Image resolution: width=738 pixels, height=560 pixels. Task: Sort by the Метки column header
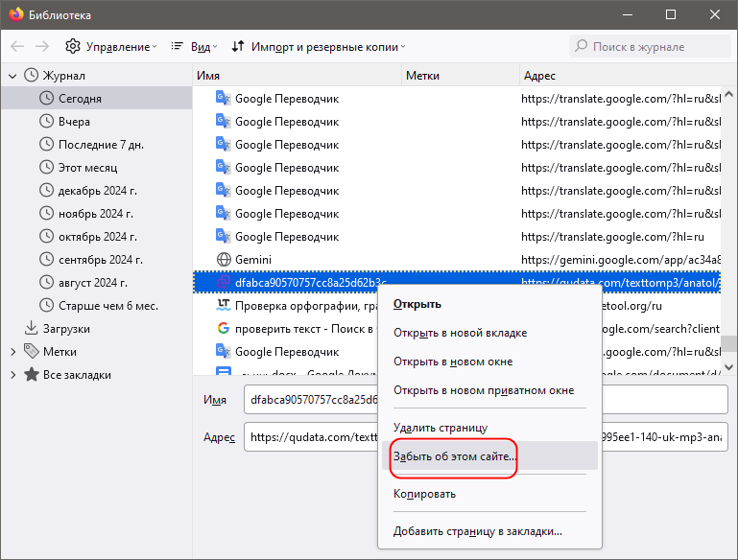[461, 76]
